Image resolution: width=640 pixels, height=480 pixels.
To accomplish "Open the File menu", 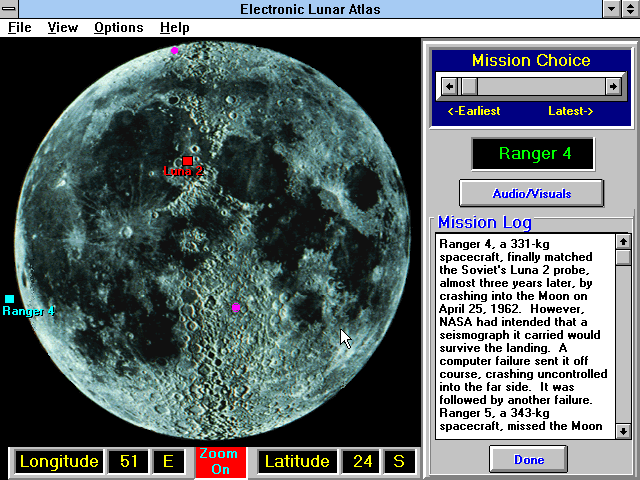I will click(x=20, y=27).
